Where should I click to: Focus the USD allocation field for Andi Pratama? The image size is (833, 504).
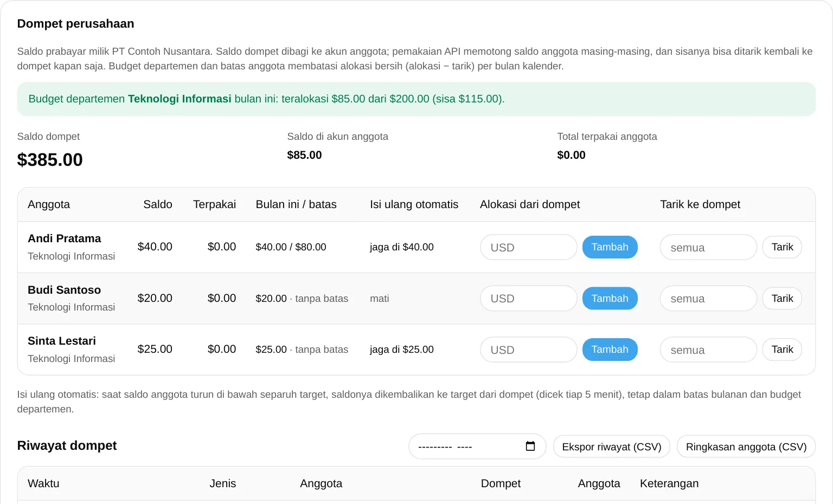coord(529,247)
